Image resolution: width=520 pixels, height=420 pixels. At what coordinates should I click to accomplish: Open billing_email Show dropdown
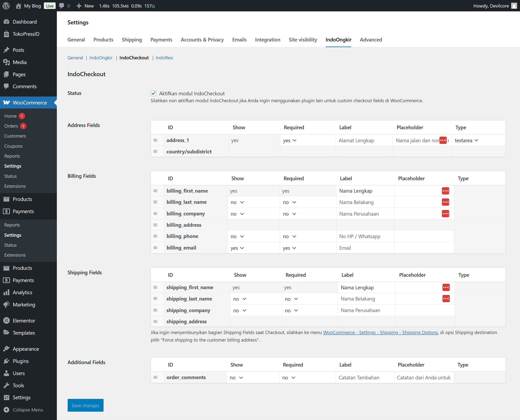click(x=237, y=248)
